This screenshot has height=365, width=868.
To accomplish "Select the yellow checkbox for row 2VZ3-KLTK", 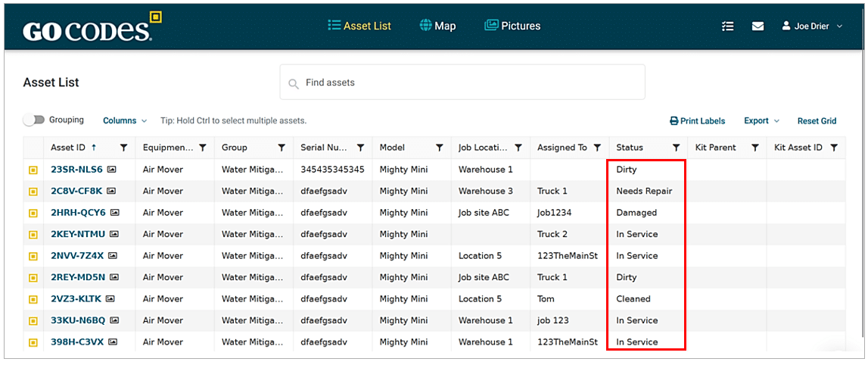I will 33,299.
